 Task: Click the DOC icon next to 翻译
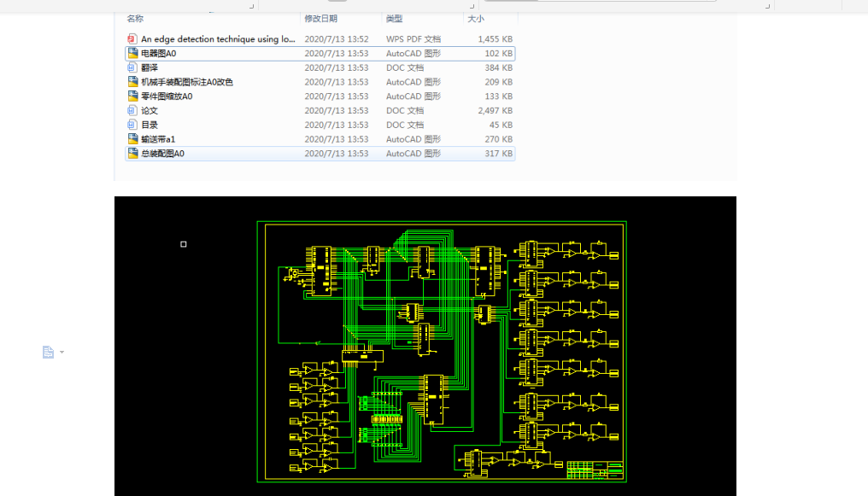point(132,67)
